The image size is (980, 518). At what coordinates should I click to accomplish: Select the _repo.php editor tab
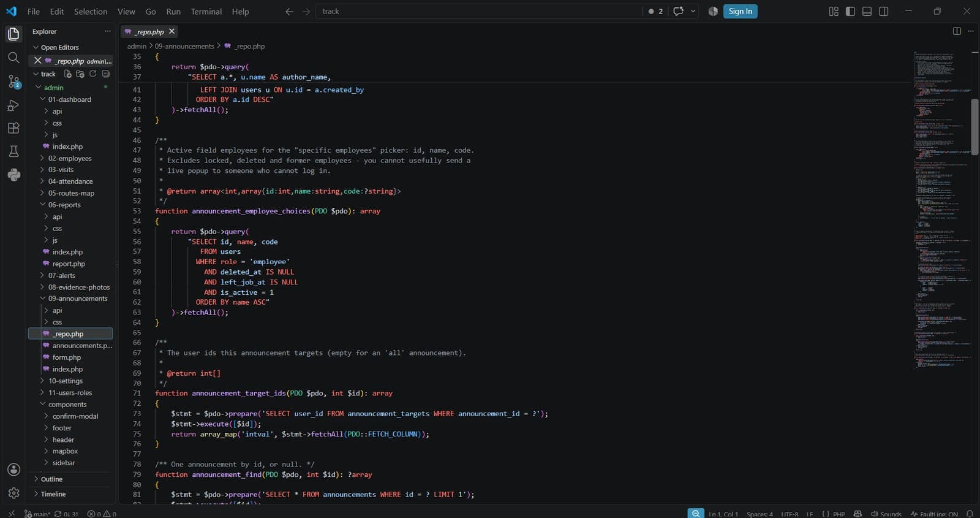coord(149,31)
